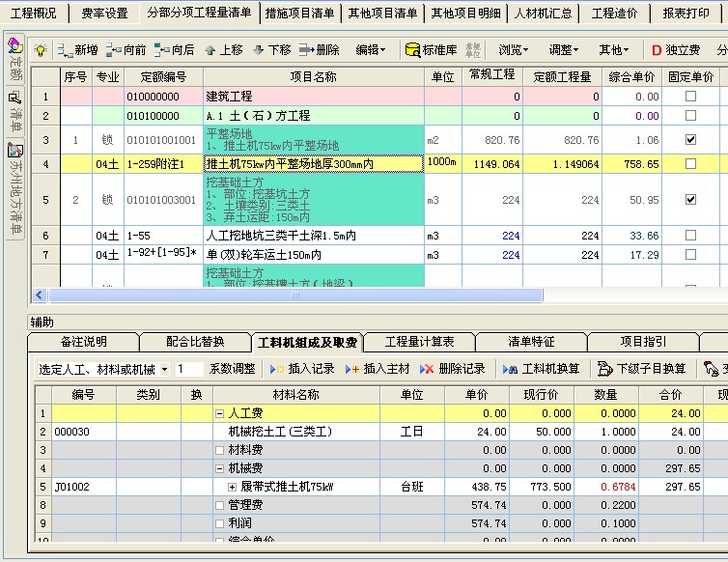Open the 清单 sidebar icon
Image resolution: width=728 pixels, height=562 pixels.
pyautogui.click(x=14, y=98)
